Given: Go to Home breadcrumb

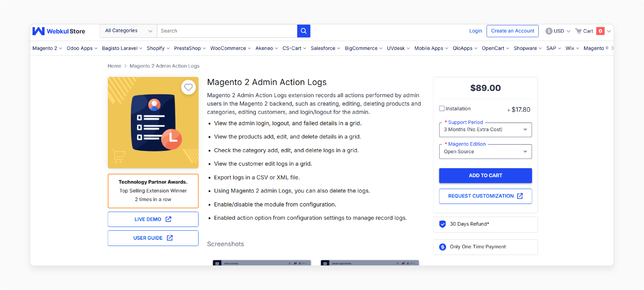Looking at the screenshot, I should click(114, 66).
